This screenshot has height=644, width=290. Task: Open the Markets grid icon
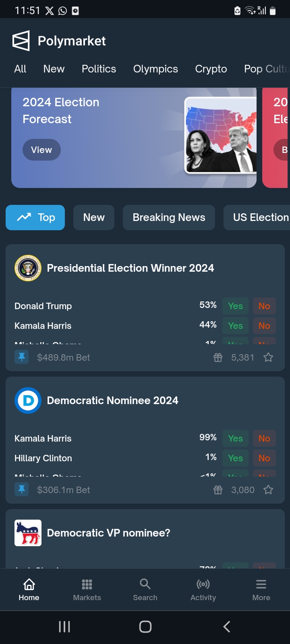[87, 584]
